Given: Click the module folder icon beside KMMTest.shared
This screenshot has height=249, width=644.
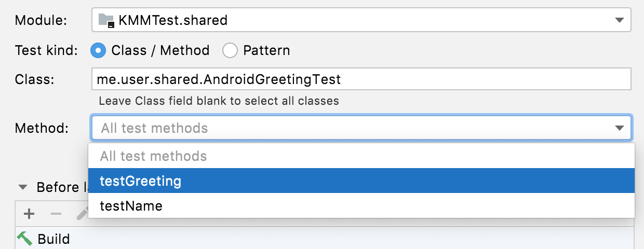Looking at the screenshot, I should pyautogui.click(x=106, y=21).
